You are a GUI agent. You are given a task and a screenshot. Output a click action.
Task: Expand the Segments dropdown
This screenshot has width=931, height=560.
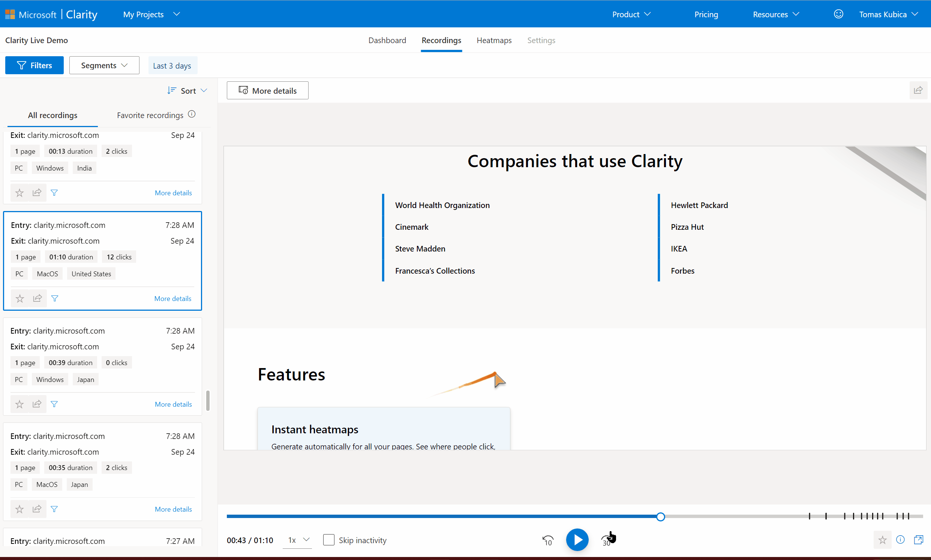click(x=104, y=65)
